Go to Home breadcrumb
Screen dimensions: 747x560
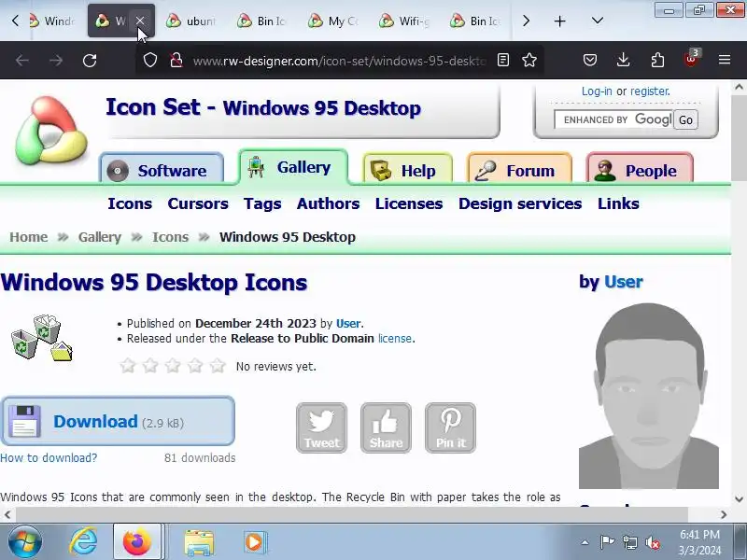point(29,237)
